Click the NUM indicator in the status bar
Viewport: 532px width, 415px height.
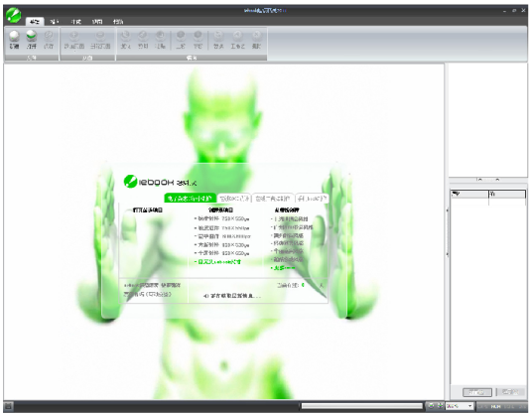click(495, 406)
